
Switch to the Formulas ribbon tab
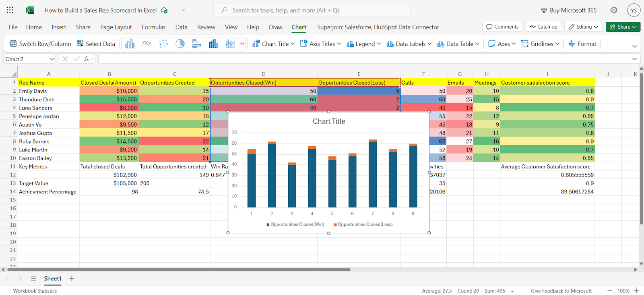click(x=153, y=27)
